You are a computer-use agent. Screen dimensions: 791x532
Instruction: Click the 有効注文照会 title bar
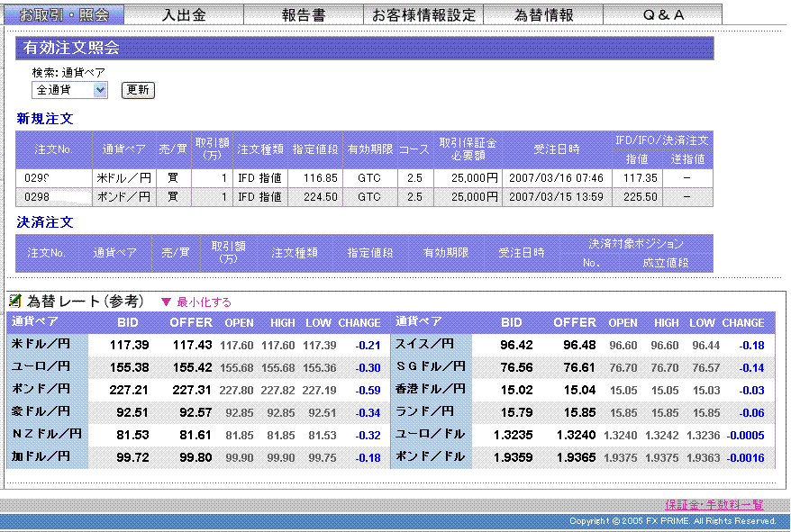tap(365, 48)
